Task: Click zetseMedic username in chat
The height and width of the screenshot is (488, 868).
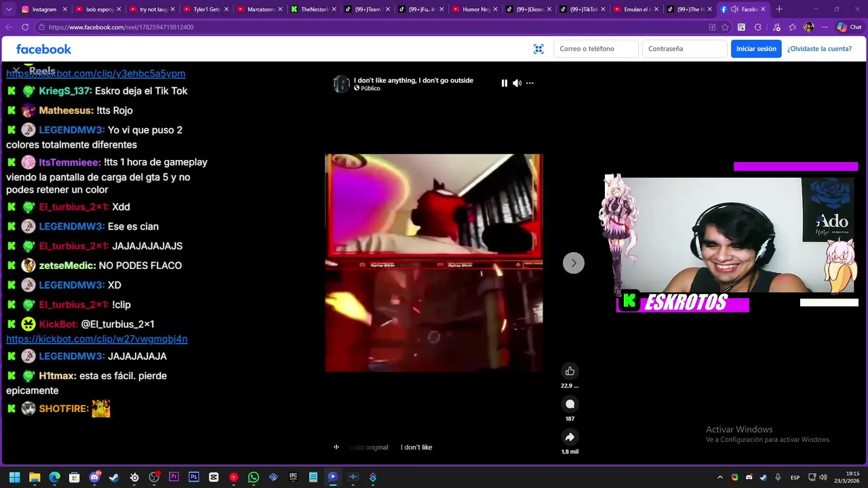Action: pyautogui.click(x=67, y=266)
